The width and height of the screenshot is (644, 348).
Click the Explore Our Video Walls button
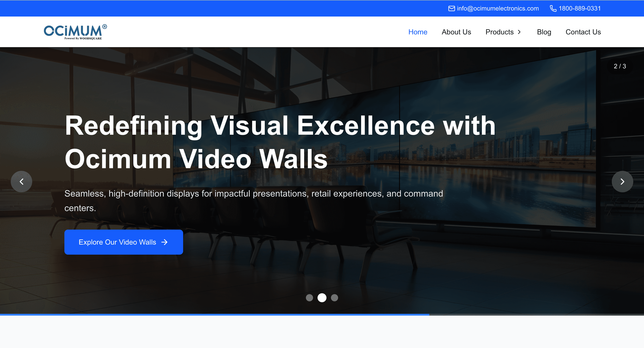tap(123, 242)
